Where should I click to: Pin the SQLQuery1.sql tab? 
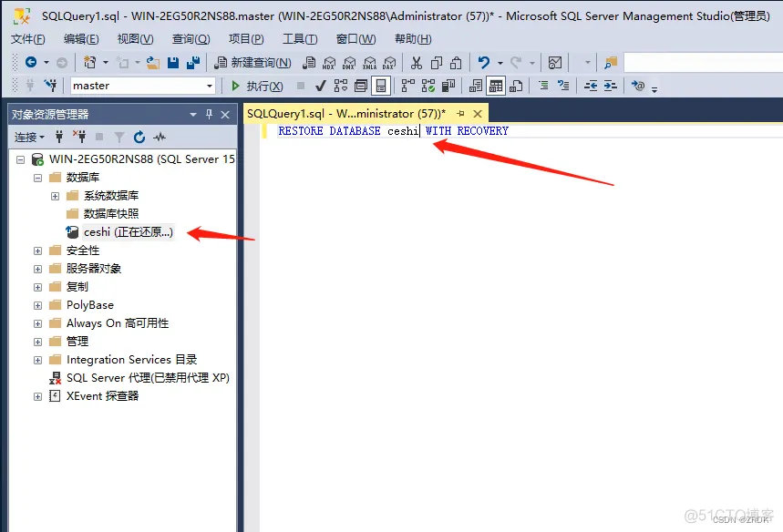point(460,114)
